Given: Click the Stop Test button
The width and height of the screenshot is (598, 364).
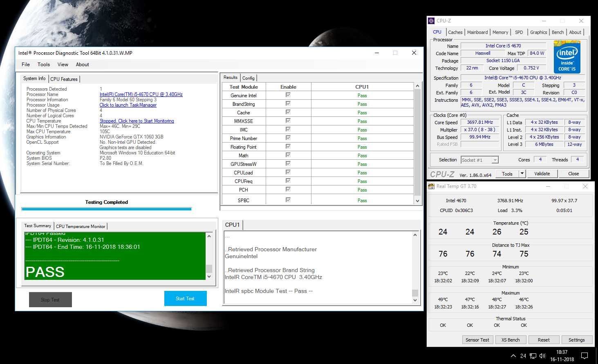Looking at the screenshot, I should pyautogui.click(x=50, y=300).
